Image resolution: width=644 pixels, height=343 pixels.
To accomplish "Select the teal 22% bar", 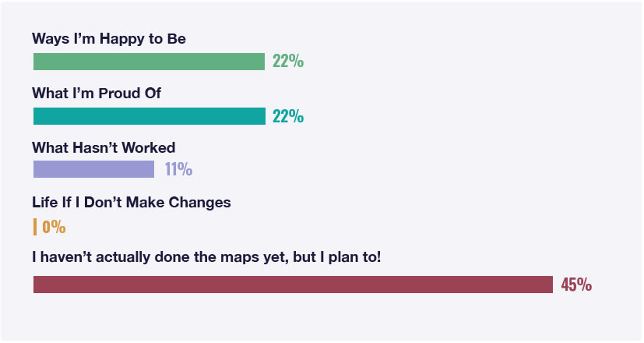I will [x=149, y=116].
